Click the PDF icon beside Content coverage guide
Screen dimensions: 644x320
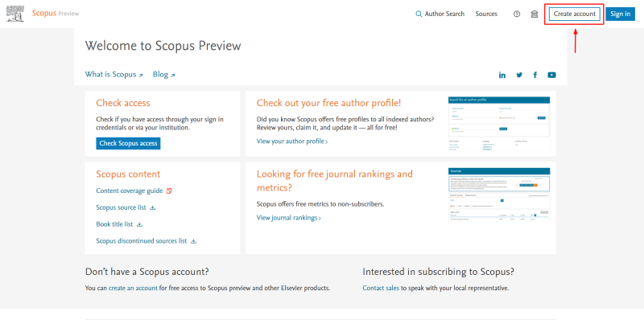169,191
